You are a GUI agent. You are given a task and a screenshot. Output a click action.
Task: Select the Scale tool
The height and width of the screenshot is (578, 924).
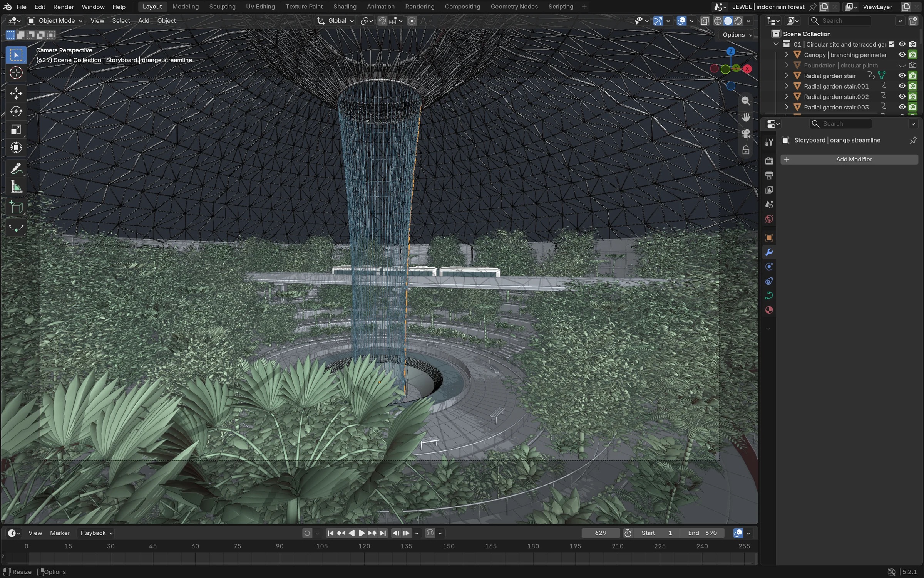pyautogui.click(x=16, y=130)
